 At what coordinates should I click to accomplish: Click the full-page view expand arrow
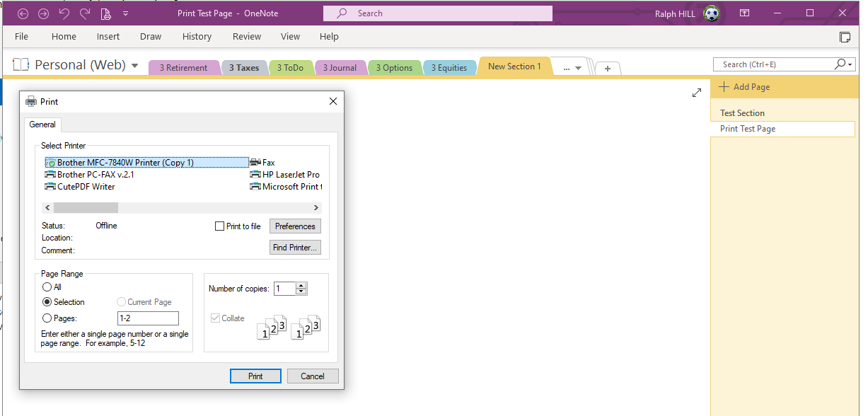click(x=697, y=92)
